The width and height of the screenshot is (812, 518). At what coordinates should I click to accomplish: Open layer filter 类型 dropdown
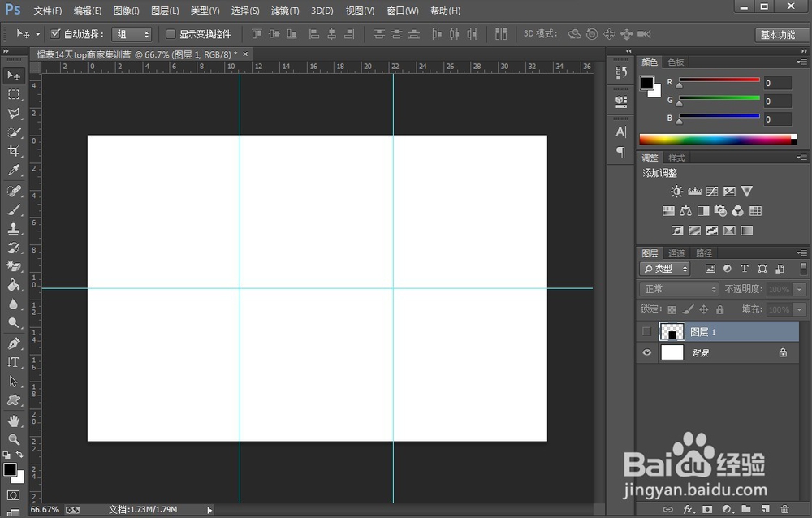click(x=666, y=269)
